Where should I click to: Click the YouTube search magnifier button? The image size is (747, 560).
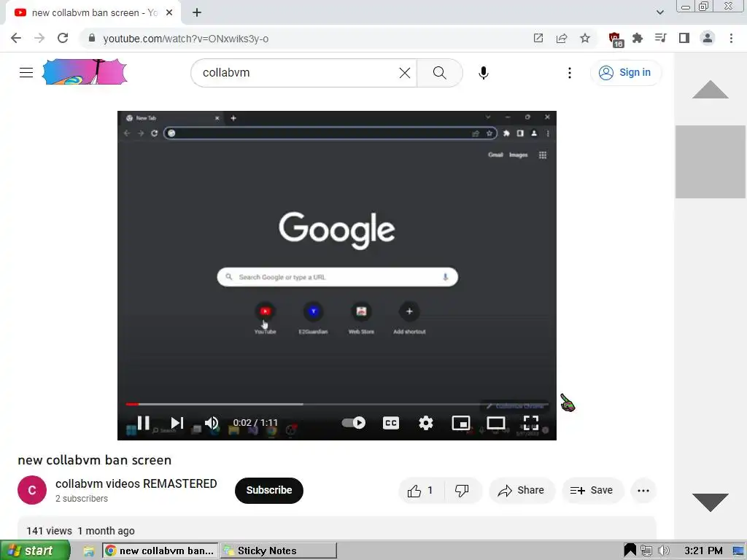pos(439,72)
